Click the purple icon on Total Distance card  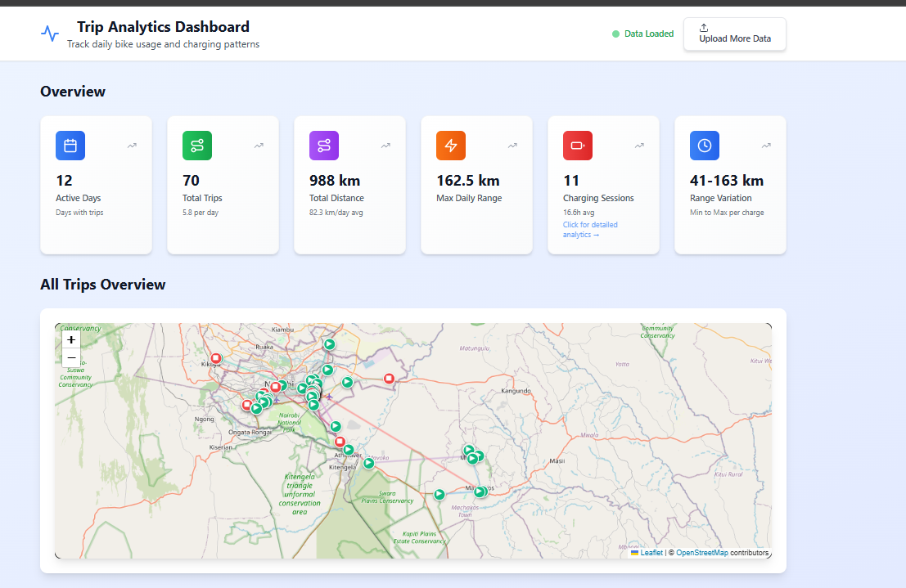coord(323,145)
